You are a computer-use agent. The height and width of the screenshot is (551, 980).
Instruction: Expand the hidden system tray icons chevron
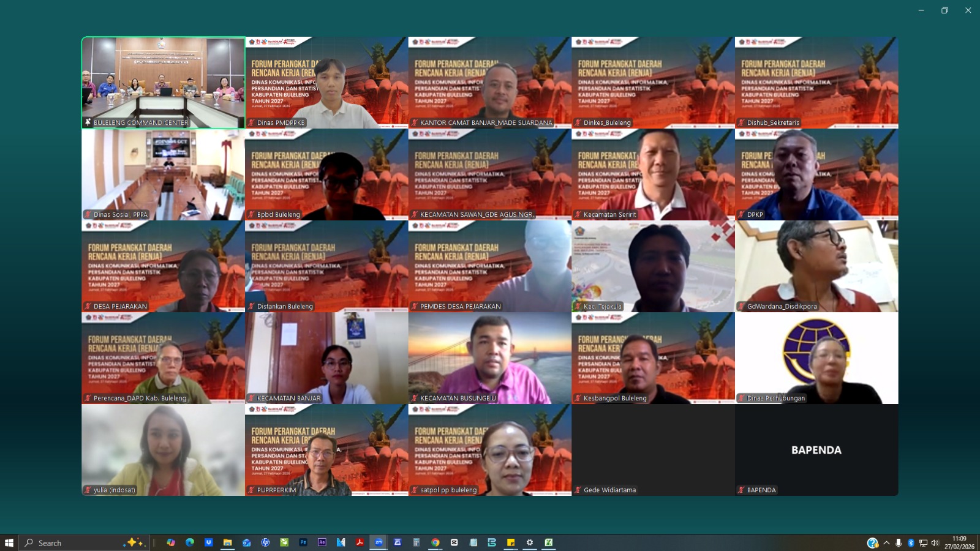coord(886,543)
